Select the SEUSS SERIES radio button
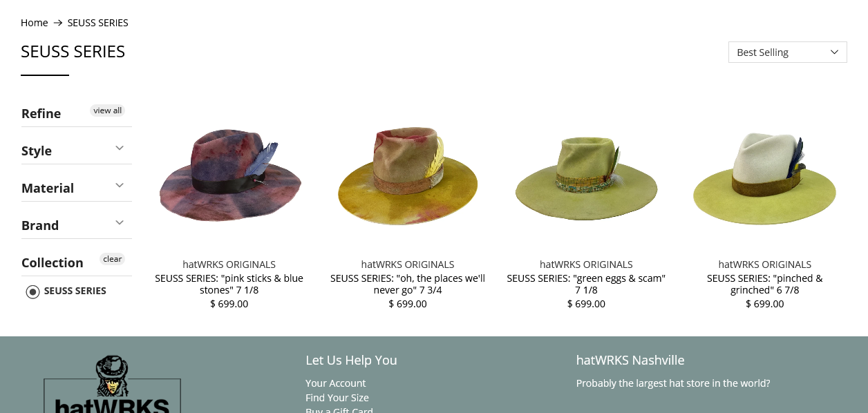This screenshot has width=868, height=413. point(32,291)
